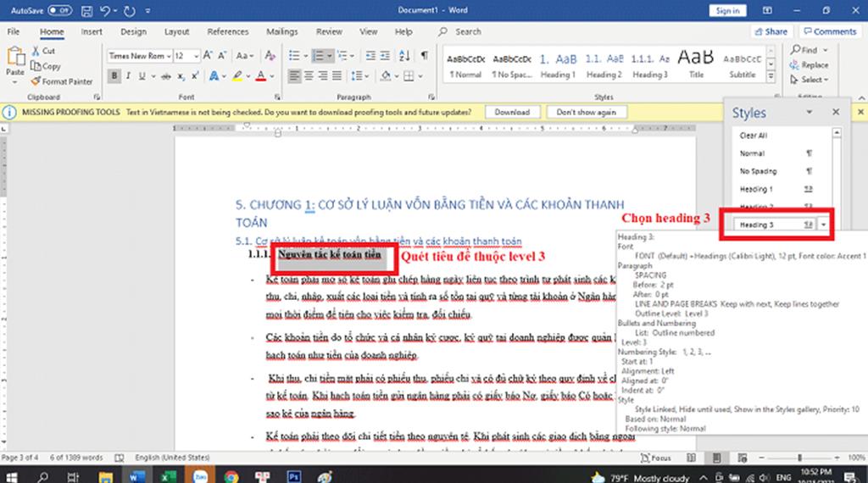Click the Increase Indent icon
Viewport: 868px width, 483px height.
385,55
